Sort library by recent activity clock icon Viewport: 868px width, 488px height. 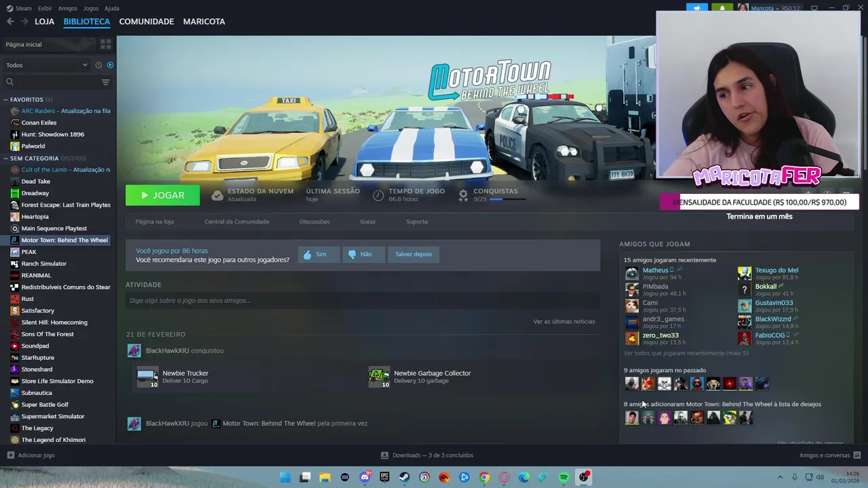tap(98, 65)
